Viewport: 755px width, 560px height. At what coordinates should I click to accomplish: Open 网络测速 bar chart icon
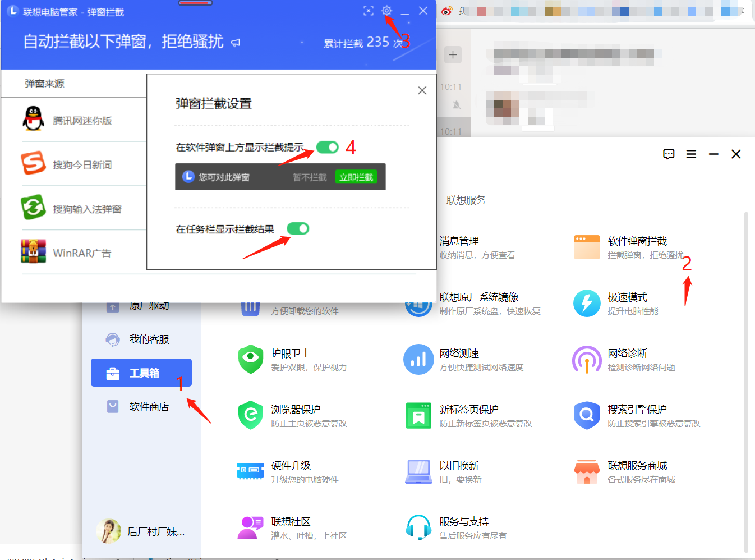click(418, 359)
